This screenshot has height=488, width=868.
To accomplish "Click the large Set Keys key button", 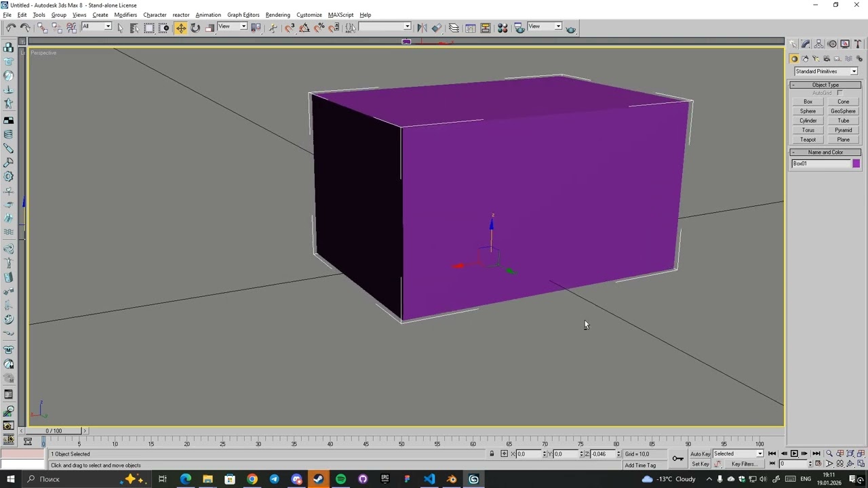I will 677,459.
